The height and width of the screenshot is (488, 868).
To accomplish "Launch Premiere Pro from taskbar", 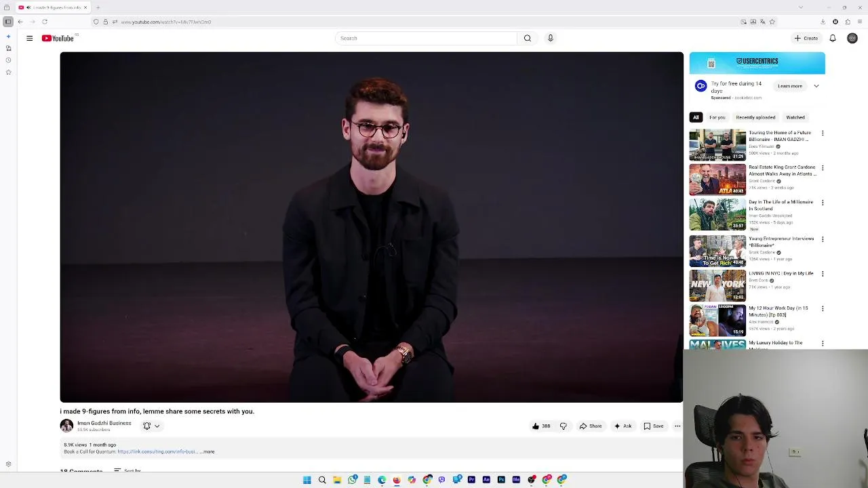I will click(x=471, y=480).
